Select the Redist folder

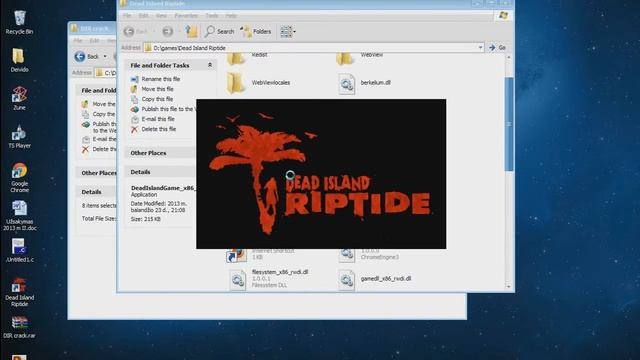[x=247, y=58]
